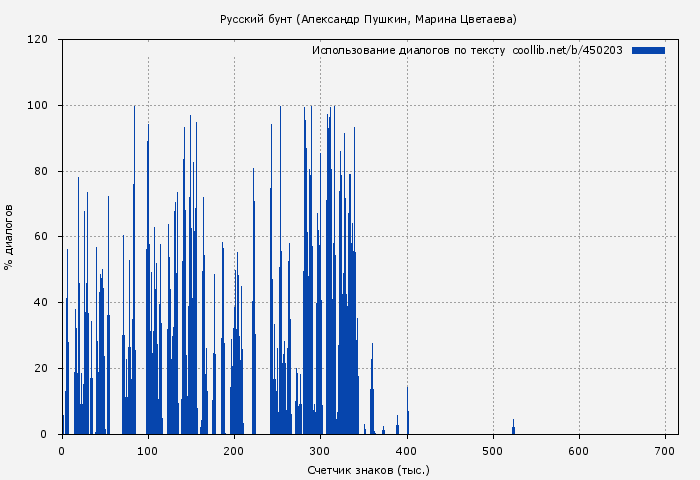Click the y-axis tick label 40

pos(41,303)
